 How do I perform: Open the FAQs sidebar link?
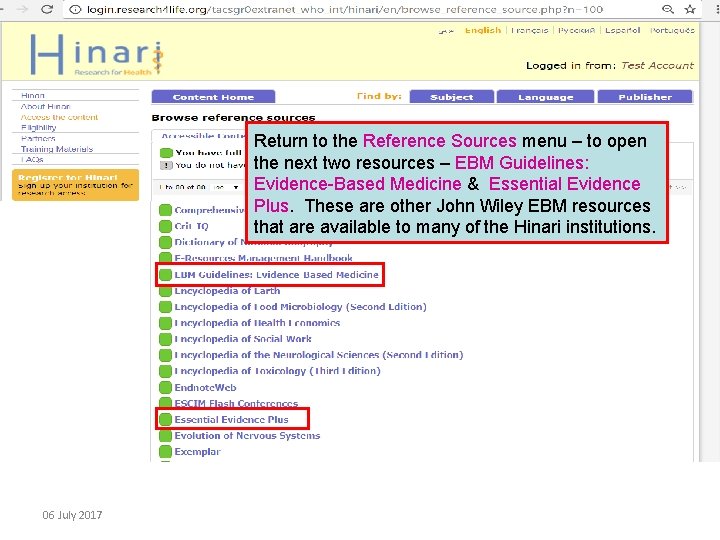pos(32,159)
